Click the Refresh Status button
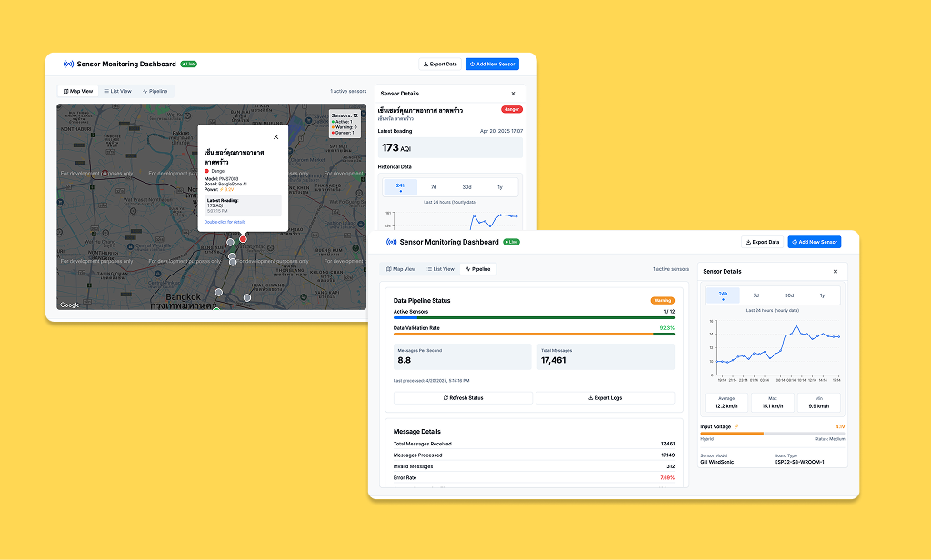Screen dimensions: 931x560 click(463, 398)
